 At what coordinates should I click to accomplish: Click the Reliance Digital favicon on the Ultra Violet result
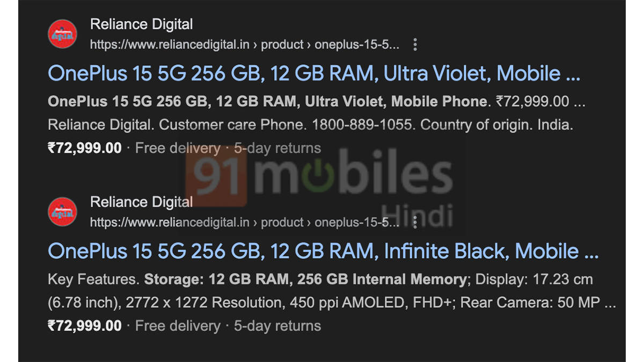pyautogui.click(x=63, y=34)
